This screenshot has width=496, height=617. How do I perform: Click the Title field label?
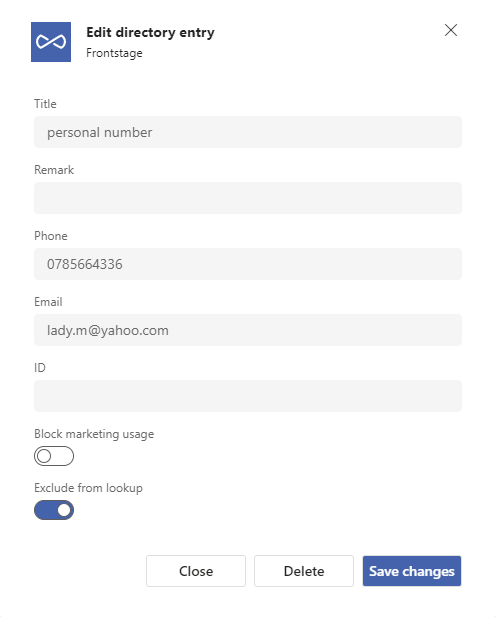[x=45, y=104]
